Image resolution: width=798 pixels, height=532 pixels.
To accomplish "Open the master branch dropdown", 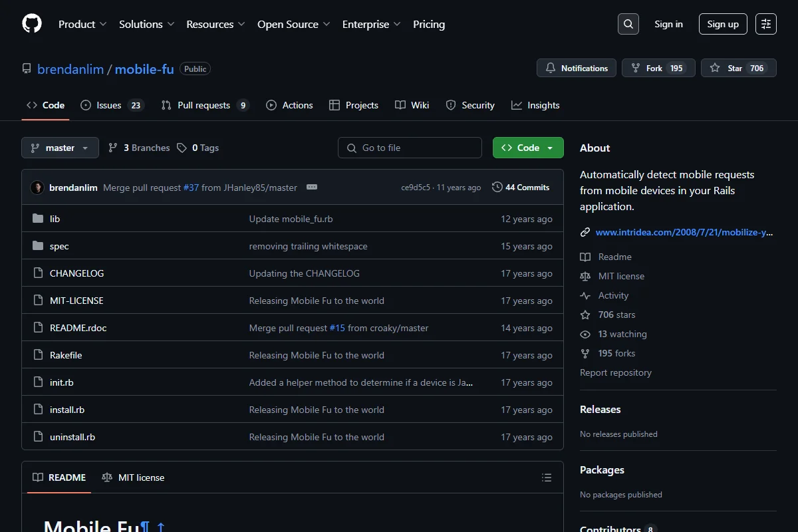I will pos(60,148).
